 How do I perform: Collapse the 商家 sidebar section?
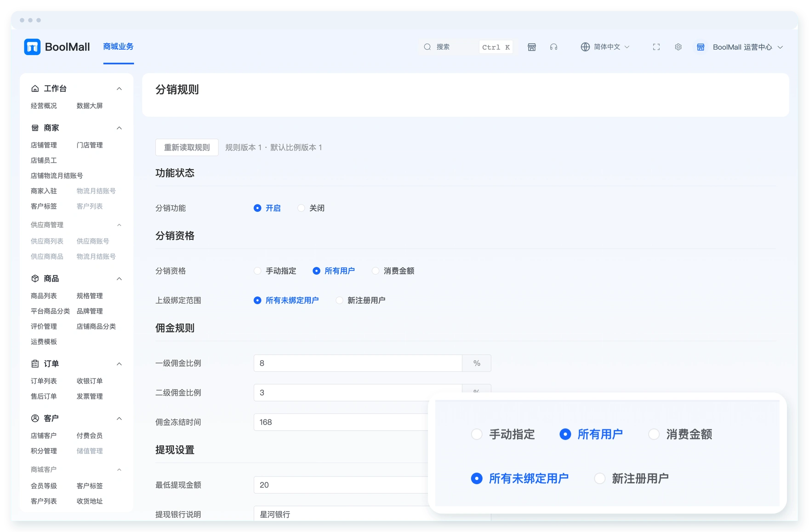[x=119, y=128]
